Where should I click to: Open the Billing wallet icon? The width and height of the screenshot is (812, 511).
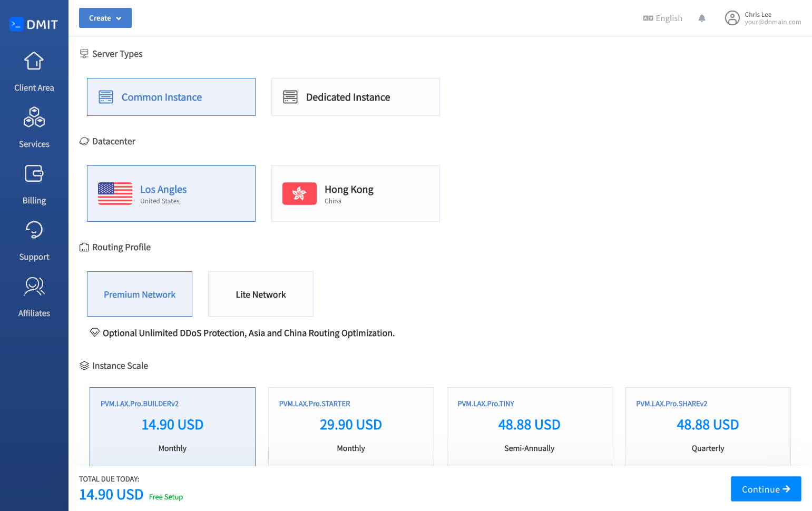click(34, 174)
